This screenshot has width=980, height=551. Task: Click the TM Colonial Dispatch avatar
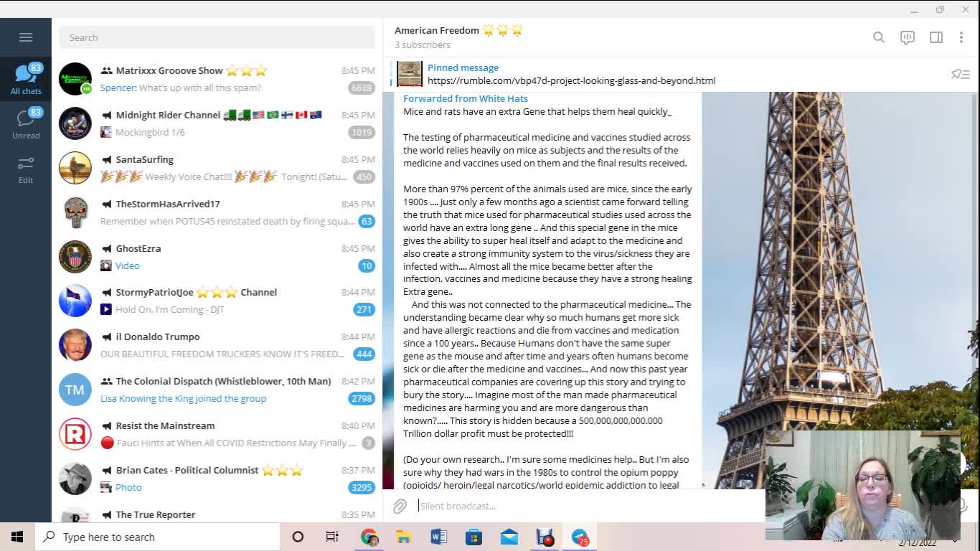point(75,390)
